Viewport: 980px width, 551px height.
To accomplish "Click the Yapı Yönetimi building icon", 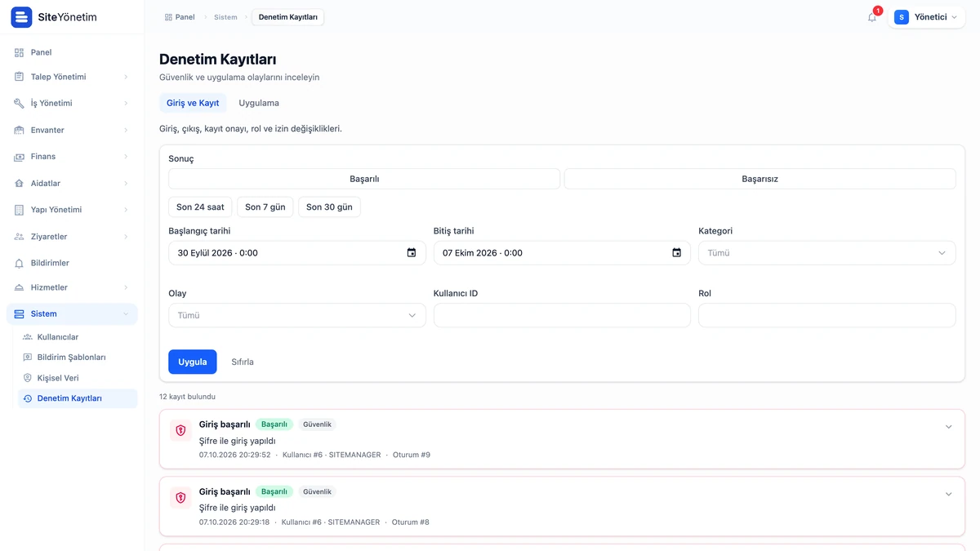I will [x=20, y=210].
